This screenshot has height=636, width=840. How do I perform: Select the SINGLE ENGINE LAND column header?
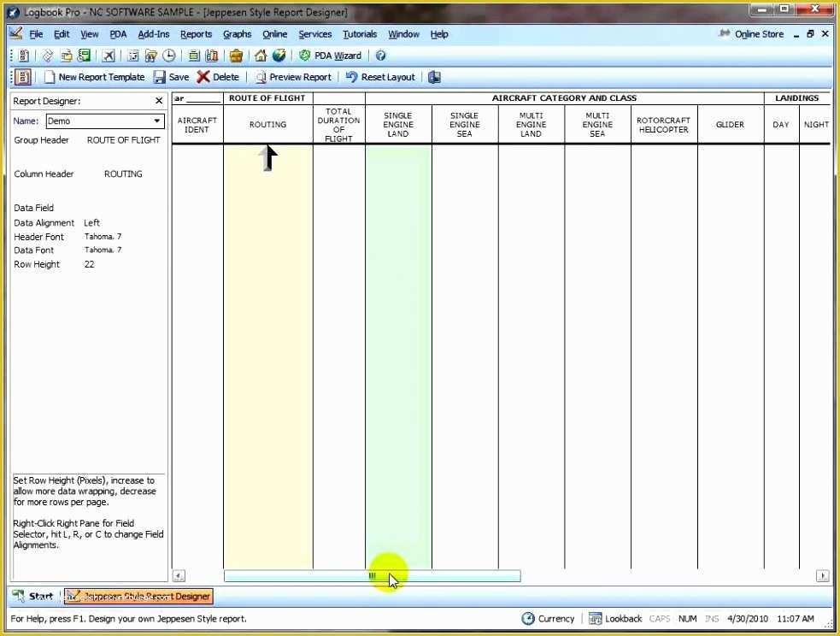coord(398,124)
